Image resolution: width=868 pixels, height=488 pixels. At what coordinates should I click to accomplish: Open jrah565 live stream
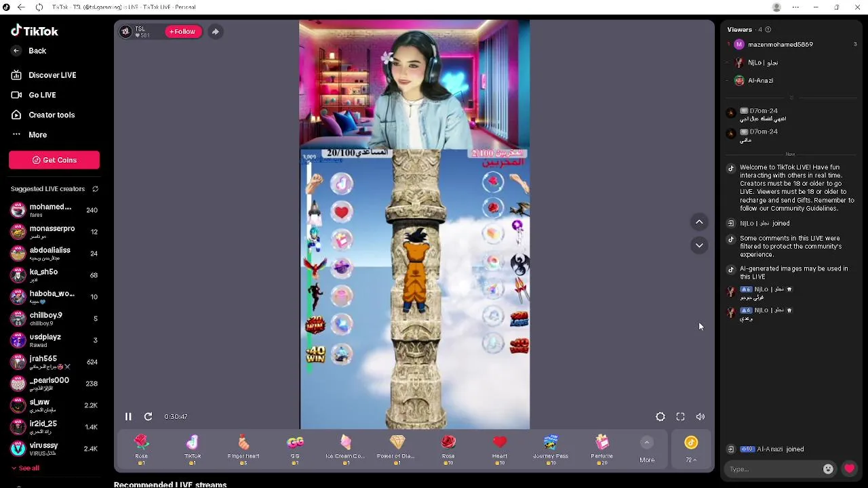(x=54, y=362)
